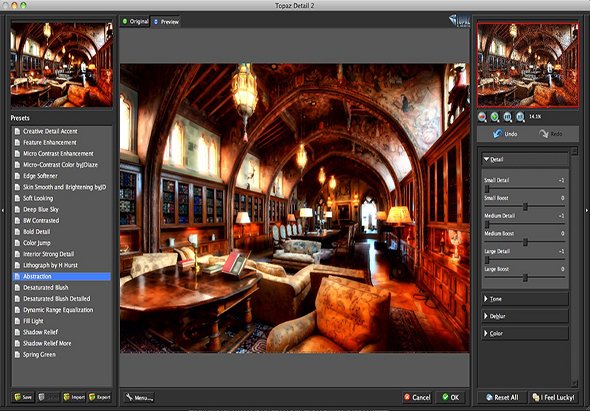
Task: Click the Reset All button
Action: 501,397
